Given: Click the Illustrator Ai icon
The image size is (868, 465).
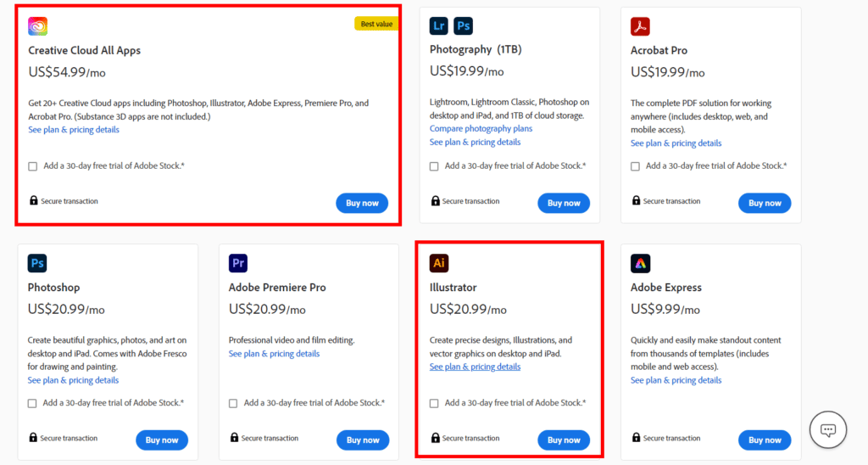Looking at the screenshot, I should pyautogui.click(x=439, y=263).
